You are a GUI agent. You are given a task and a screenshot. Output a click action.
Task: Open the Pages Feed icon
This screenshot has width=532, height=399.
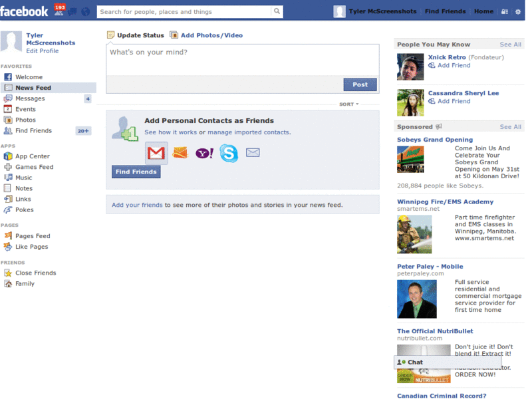(x=8, y=235)
